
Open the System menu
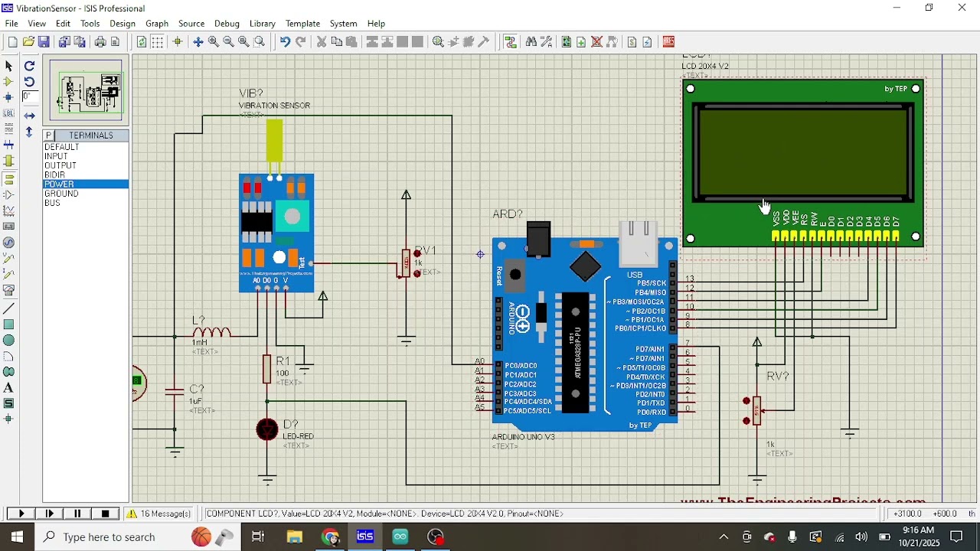(x=344, y=24)
